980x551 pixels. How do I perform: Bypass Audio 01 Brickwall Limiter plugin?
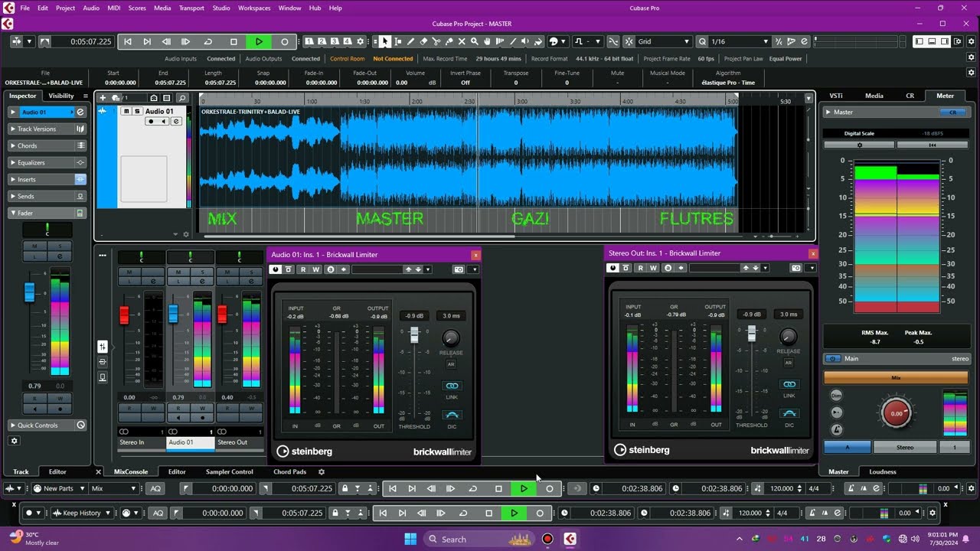(x=289, y=269)
